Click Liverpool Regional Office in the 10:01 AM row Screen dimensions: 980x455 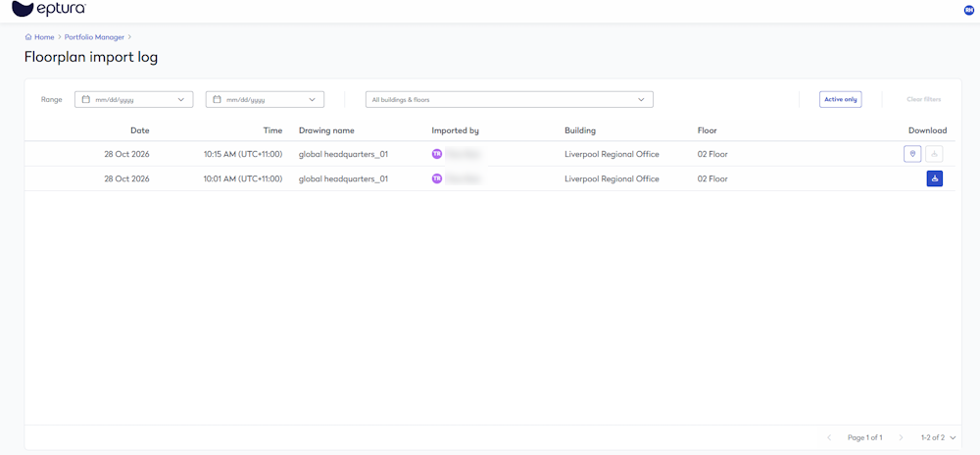coord(612,178)
